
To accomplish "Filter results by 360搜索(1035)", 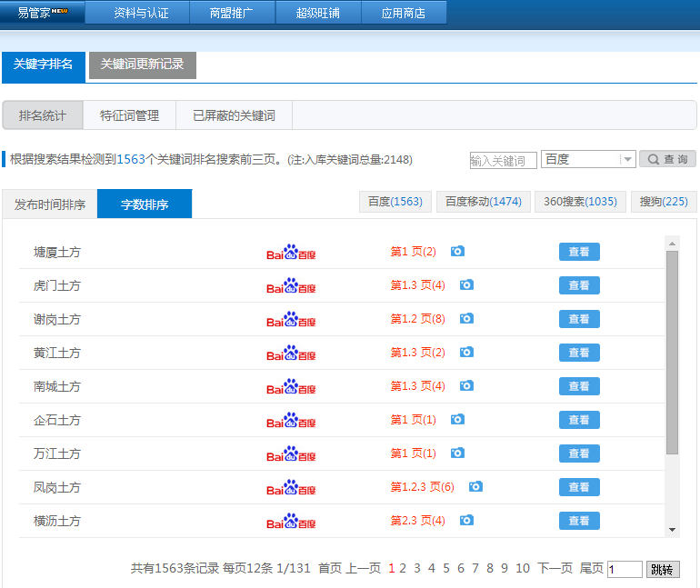I will tap(580, 202).
